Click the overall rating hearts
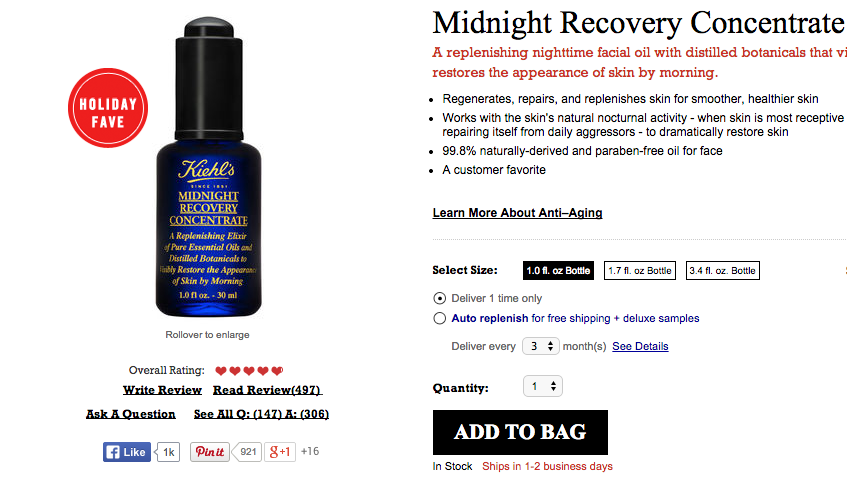This screenshot has width=847, height=481. click(249, 371)
